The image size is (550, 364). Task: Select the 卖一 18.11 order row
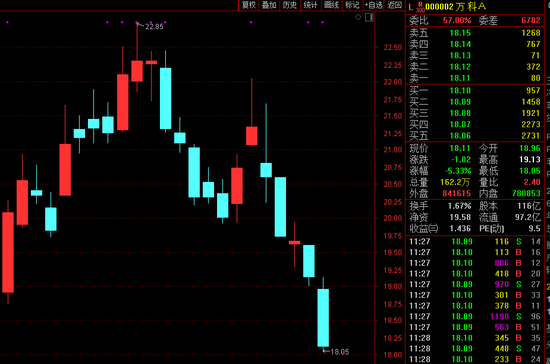click(475, 78)
